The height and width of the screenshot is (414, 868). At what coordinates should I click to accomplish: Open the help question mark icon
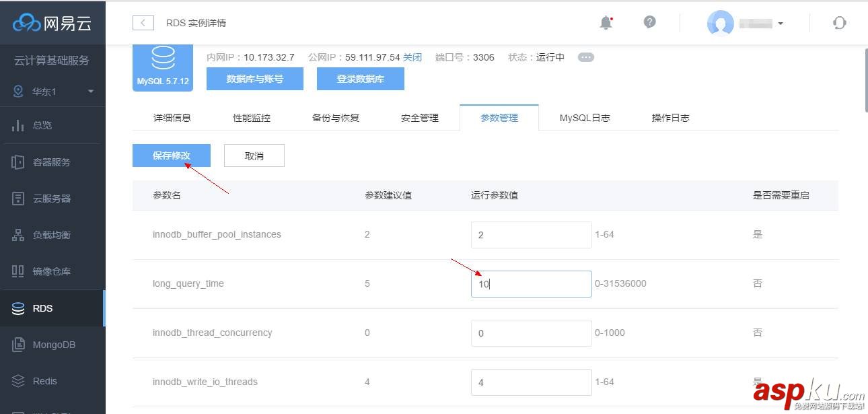(x=649, y=22)
